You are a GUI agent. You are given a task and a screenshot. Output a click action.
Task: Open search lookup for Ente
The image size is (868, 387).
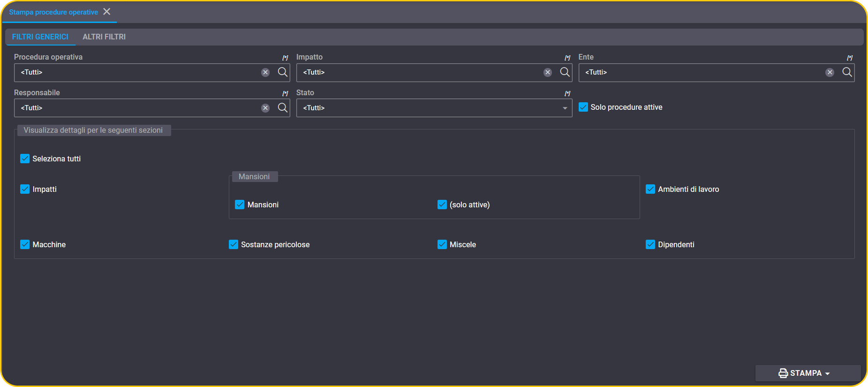click(847, 72)
